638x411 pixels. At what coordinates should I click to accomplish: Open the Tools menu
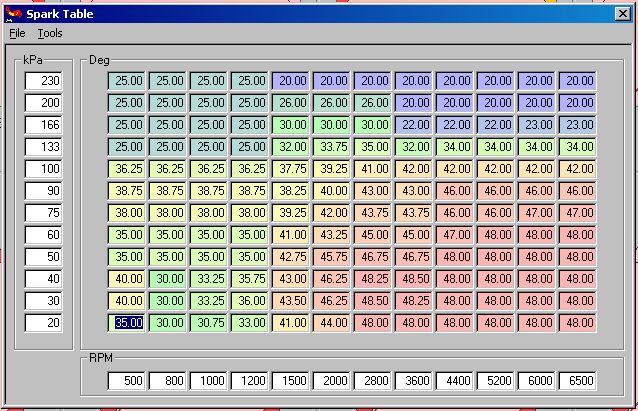[x=50, y=33]
